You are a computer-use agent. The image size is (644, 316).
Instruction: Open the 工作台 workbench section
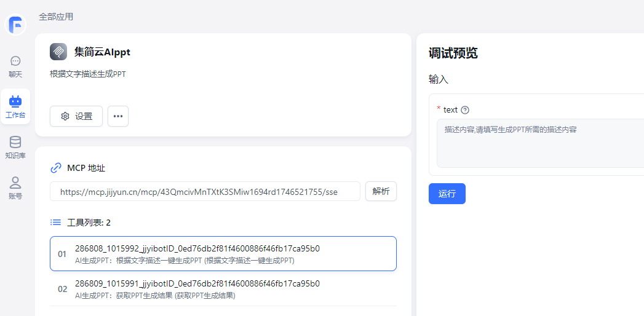(15, 107)
